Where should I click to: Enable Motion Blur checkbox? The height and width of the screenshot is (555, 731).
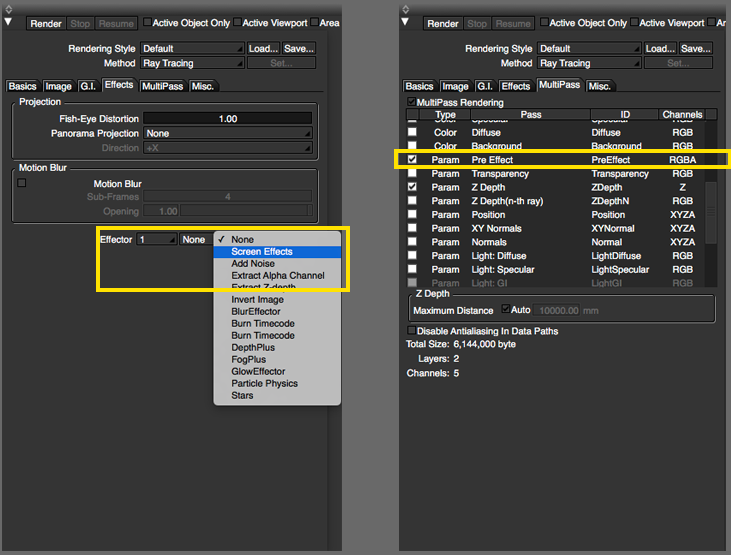21,183
